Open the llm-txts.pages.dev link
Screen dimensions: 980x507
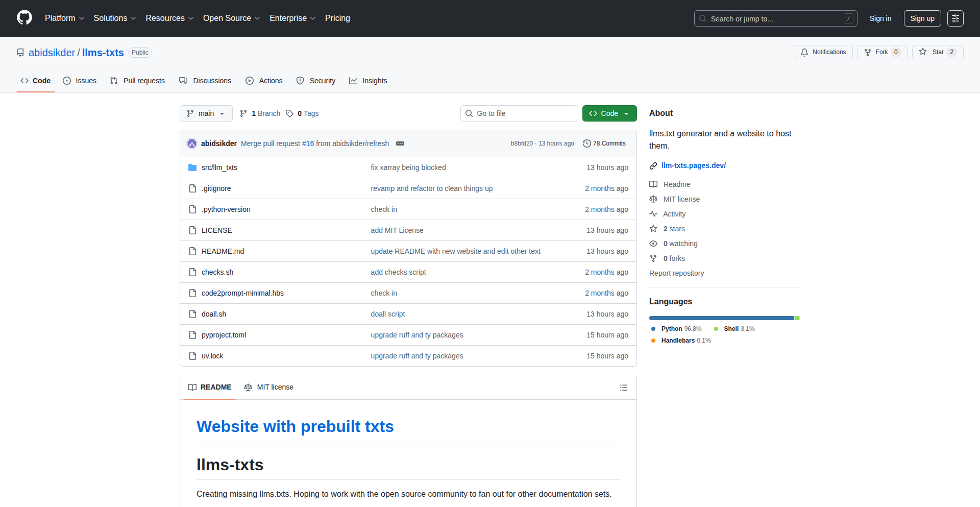(x=693, y=165)
